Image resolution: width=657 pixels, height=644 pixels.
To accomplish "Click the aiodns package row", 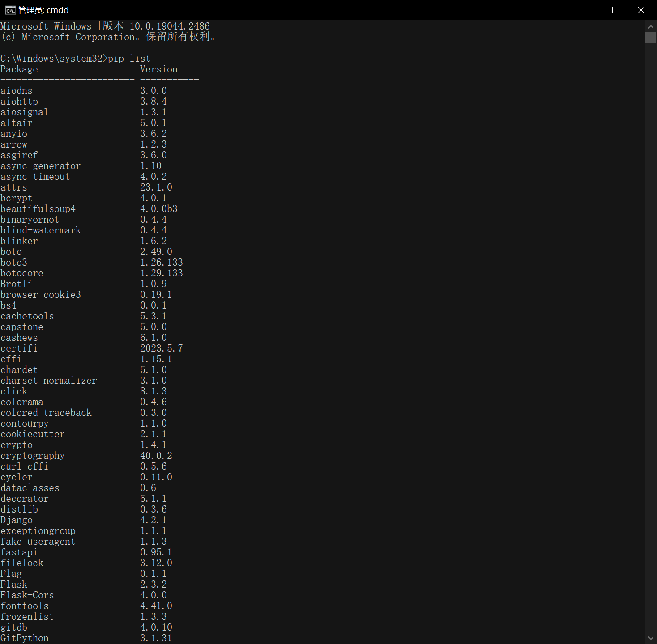I will (84, 91).
